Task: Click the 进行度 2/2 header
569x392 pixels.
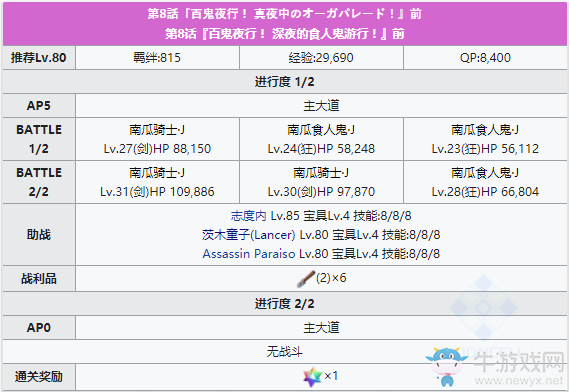Action: click(284, 304)
